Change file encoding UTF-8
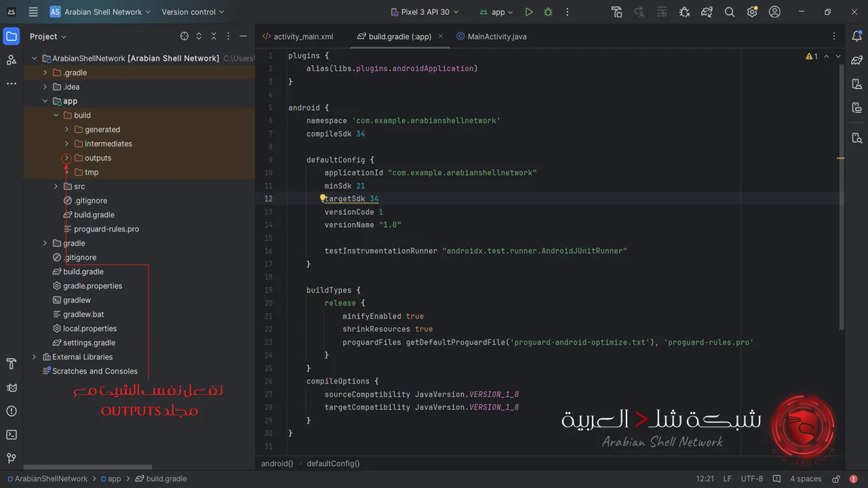The image size is (868, 488). (x=751, y=479)
